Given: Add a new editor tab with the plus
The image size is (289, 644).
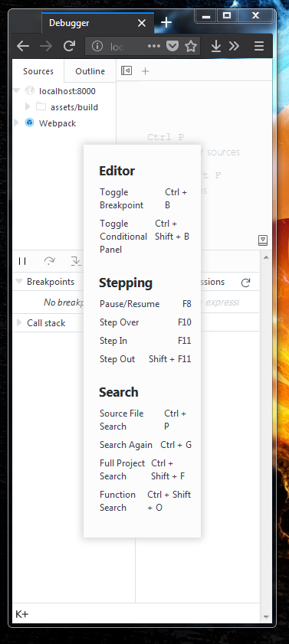Looking at the screenshot, I should point(145,71).
